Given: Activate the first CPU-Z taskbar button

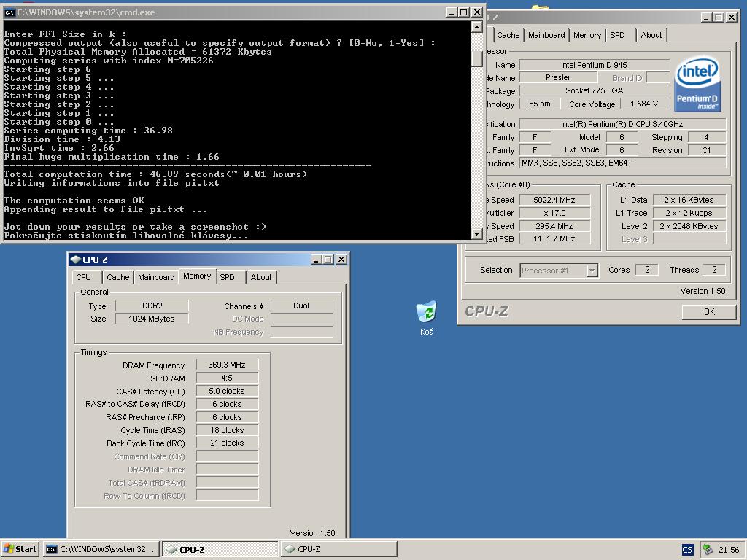Looking at the screenshot, I should 220,549.
